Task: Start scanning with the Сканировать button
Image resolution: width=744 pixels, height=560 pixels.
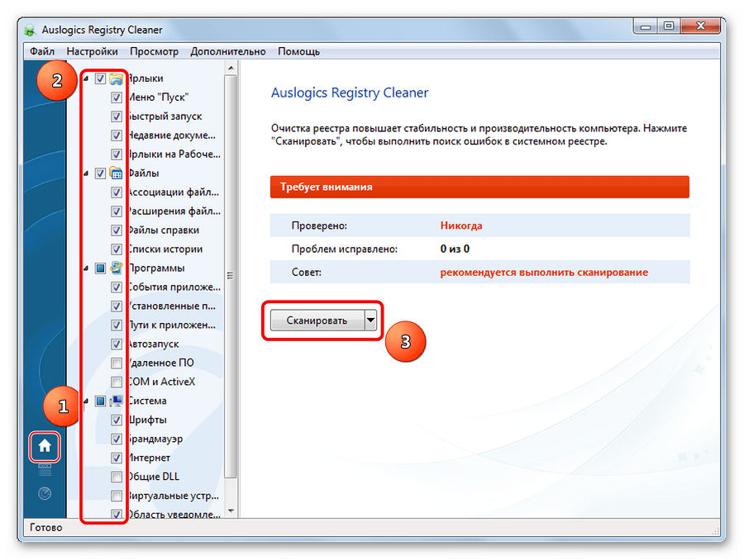Action: click(317, 320)
